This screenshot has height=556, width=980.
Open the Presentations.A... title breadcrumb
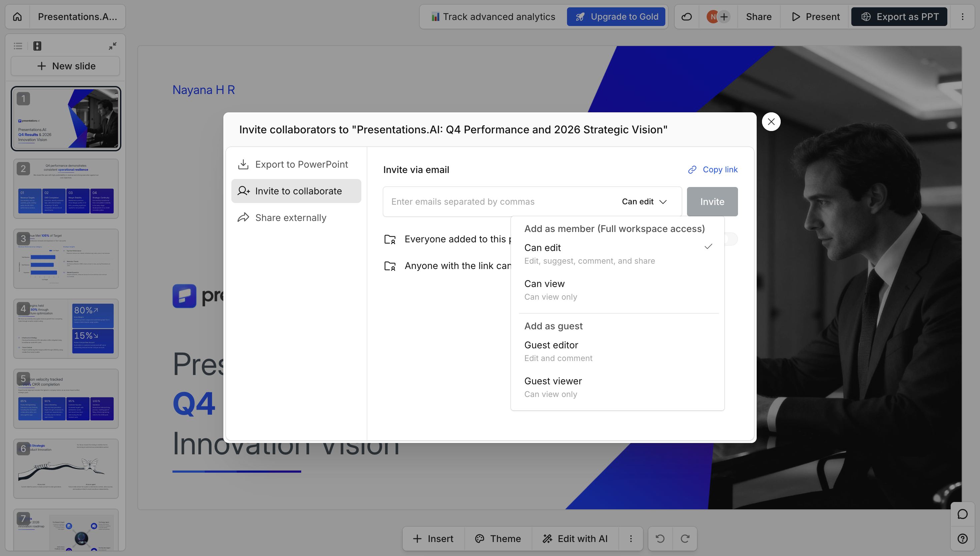77,17
